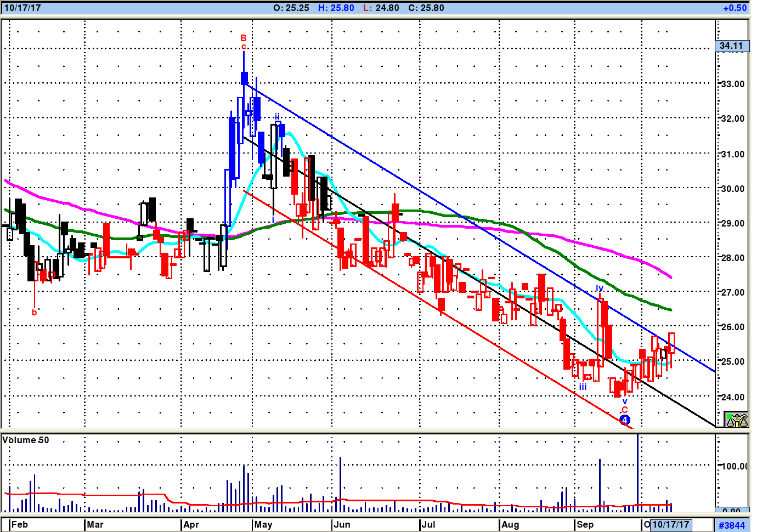Click the +0.50 change value
This screenshot has width=768, height=532.
(x=734, y=8)
